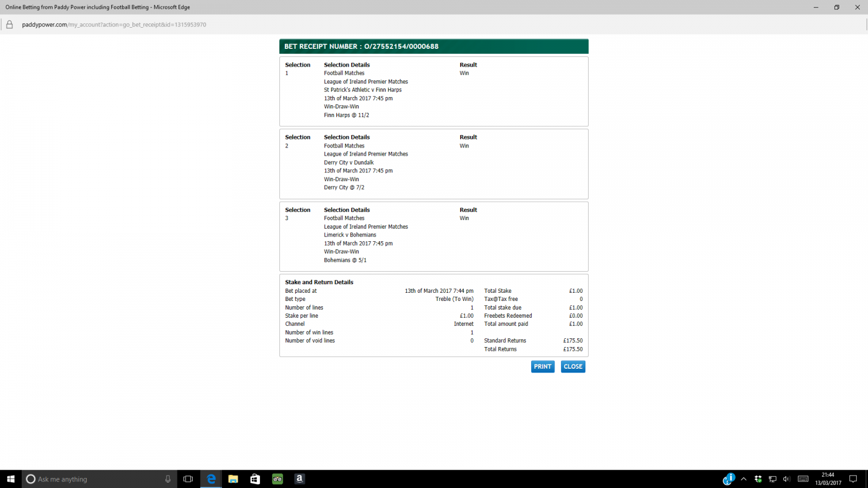868x488 pixels.
Task: Click the Cortana Ask me anything search box
Action: click(x=99, y=479)
